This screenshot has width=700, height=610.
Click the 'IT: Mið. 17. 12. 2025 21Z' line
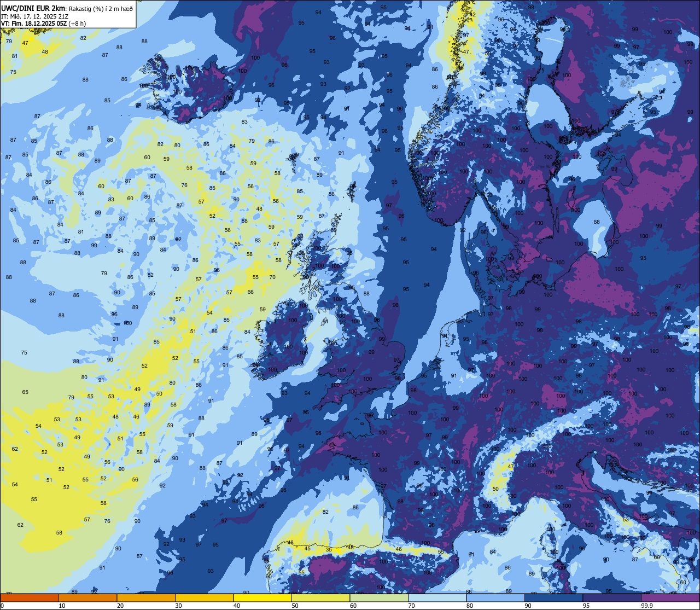click(x=34, y=16)
